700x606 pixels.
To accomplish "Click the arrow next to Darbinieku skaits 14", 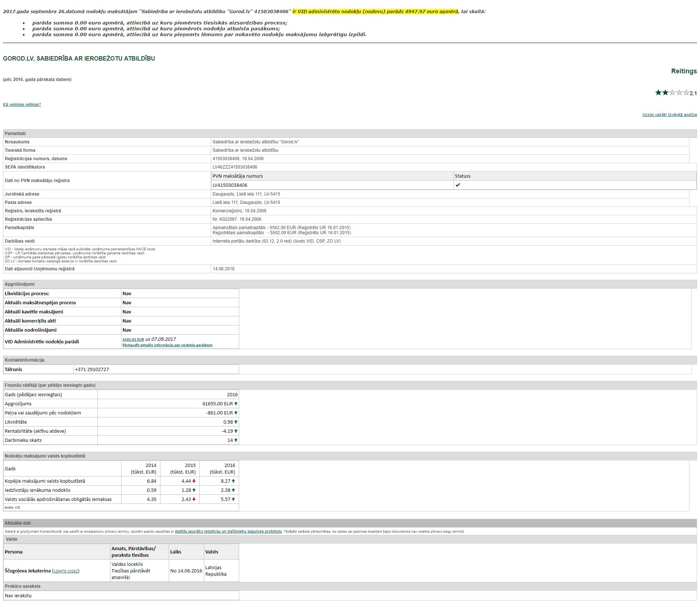I will 236,440.
